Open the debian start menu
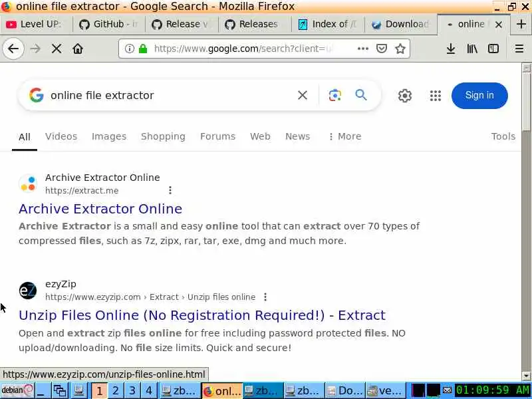The width and height of the screenshot is (532, 399). (17, 390)
